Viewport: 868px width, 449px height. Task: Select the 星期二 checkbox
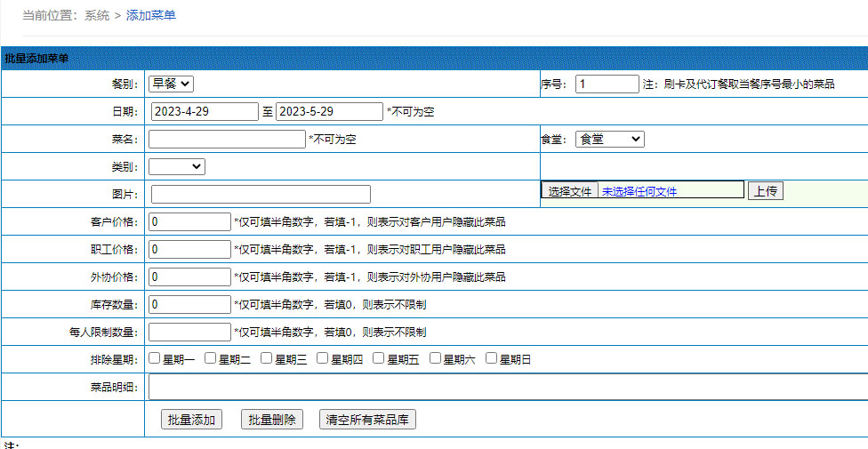211,359
